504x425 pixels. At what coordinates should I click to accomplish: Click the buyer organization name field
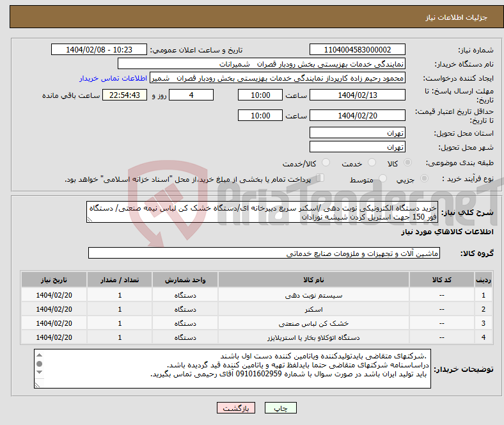tap(262, 64)
